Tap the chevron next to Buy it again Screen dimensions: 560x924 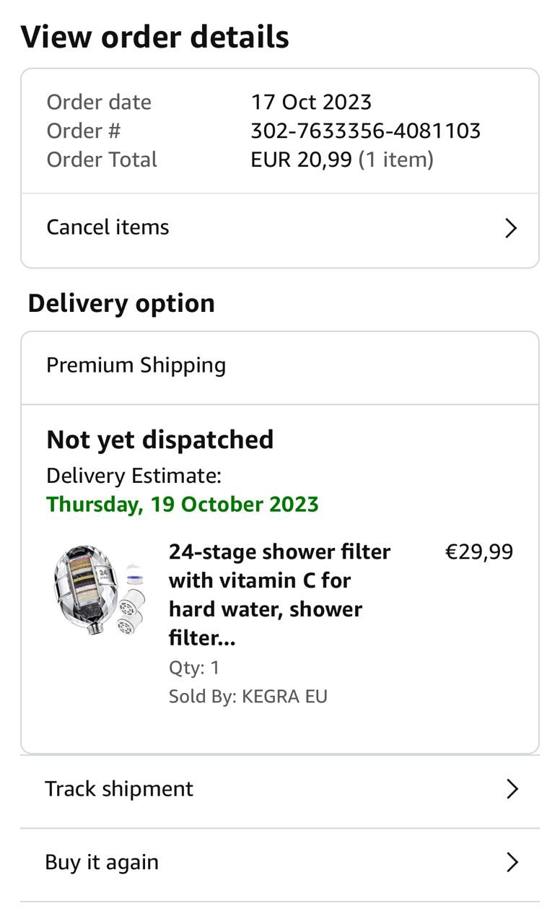[x=512, y=862]
